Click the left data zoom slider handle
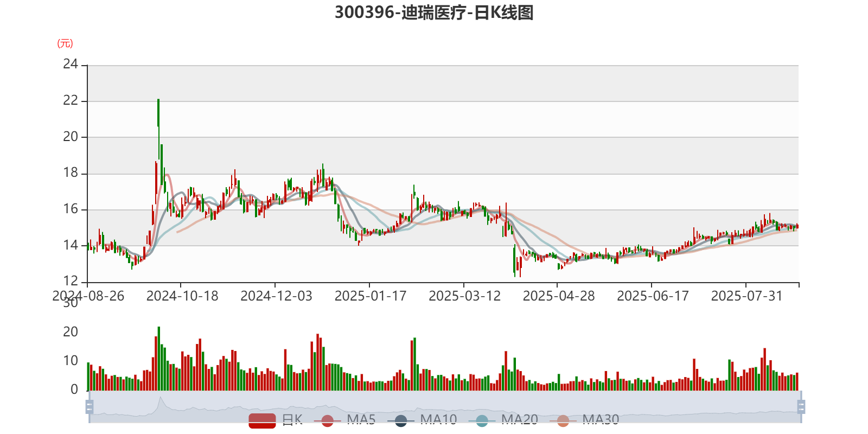This screenshot has width=868, height=434. click(x=90, y=406)
